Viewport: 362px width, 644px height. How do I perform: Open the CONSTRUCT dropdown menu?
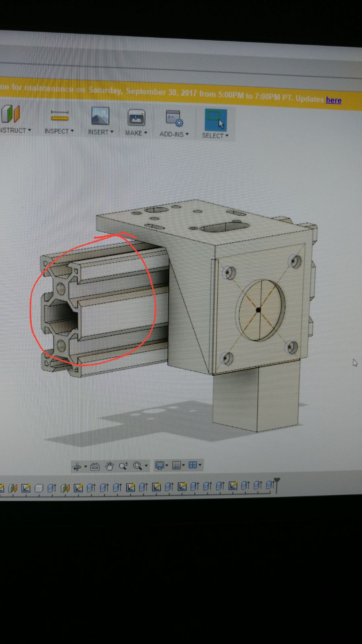tap(15, 130)
